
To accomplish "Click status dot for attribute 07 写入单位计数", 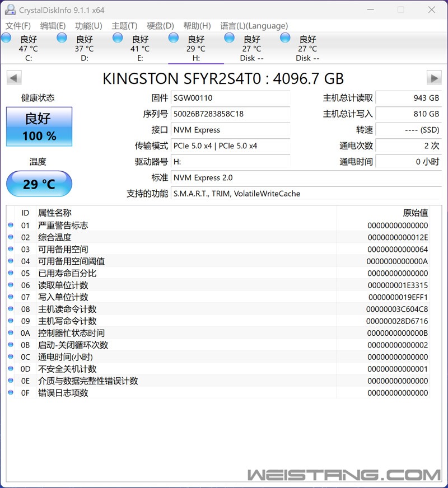I will (11, 297).
